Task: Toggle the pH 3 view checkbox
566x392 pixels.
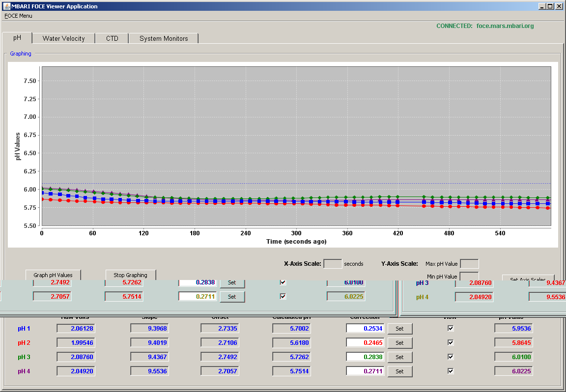Action: tap(451, 357)
